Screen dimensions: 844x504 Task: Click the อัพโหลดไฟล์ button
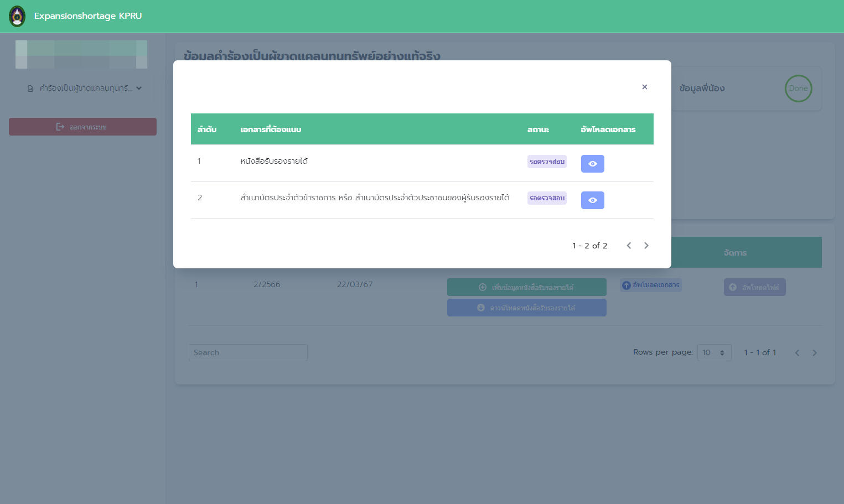point(754,287)
